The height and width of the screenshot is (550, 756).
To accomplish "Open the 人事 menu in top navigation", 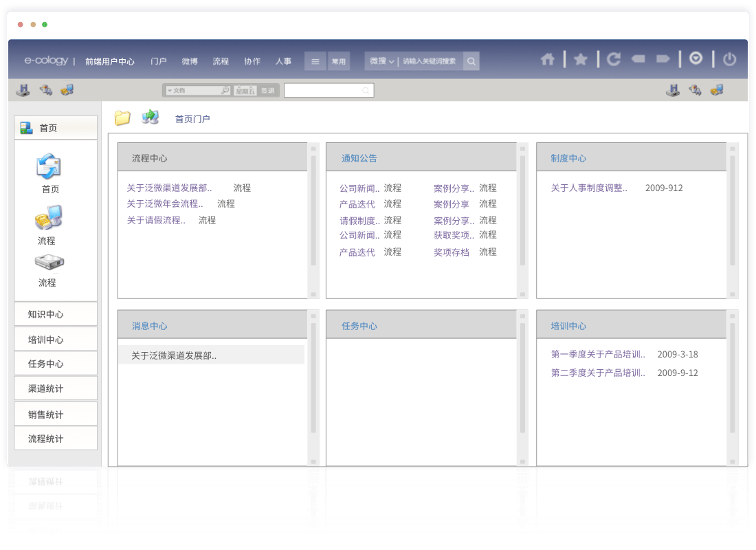I will click(x=283, y=61).
